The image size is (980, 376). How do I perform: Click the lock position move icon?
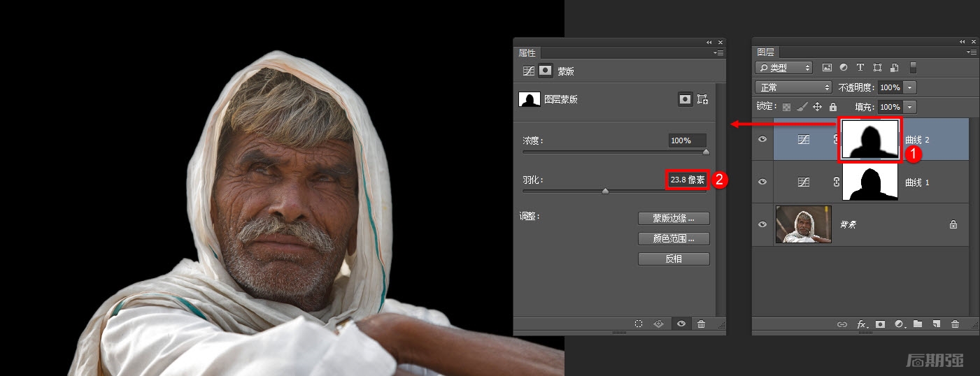coord(817,107)
